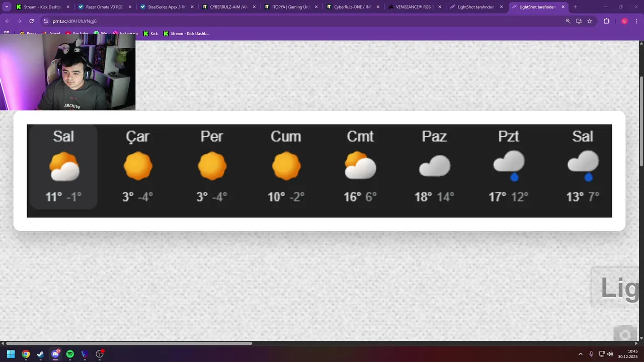The height and width of the screenshot is (362, 644).
Task: Click the 17° 12° temperature text
Action: point(508,197)
